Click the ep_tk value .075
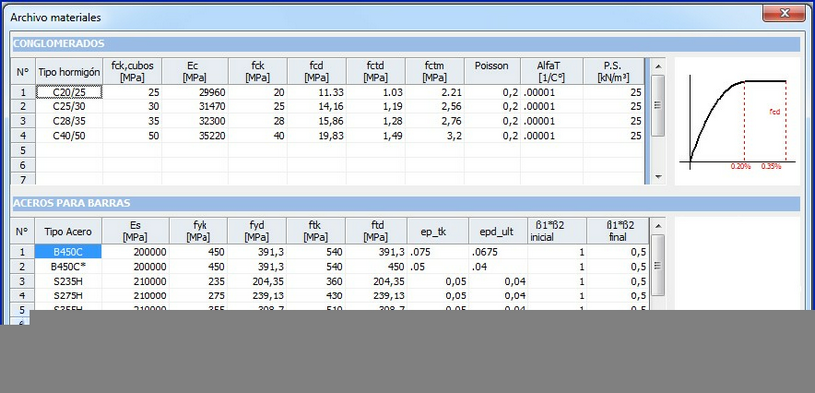Screen dimensions: 815x393 click(x=420, y=252)
